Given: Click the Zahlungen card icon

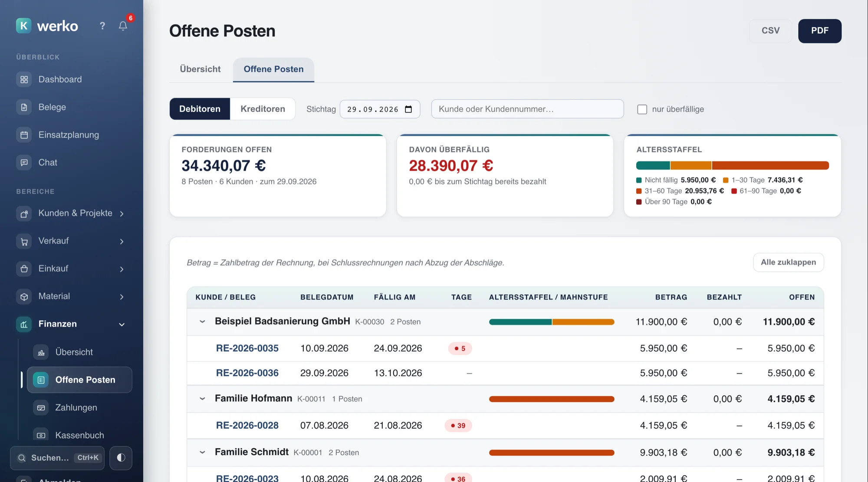Looking at the screenshot, I should point(41,408).
